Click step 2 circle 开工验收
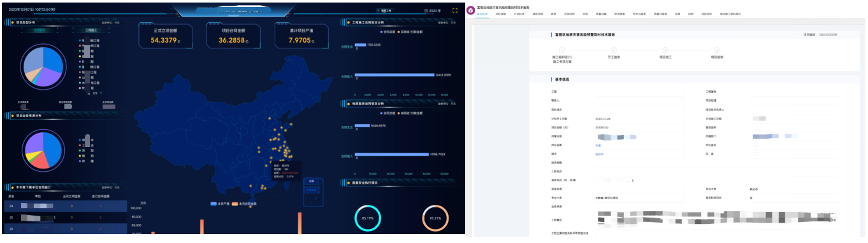 pyautogui.click(x=614, y=50)
